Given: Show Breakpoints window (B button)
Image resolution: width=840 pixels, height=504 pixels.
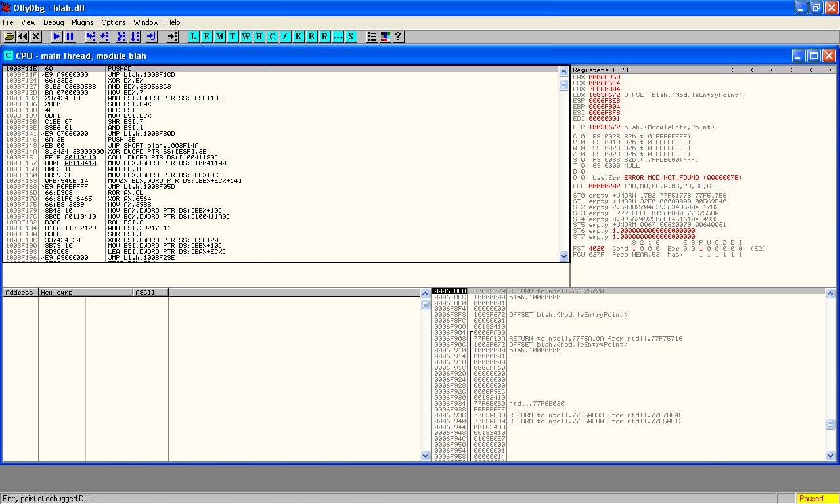Looking at the screenshot, I should [312, 37].
